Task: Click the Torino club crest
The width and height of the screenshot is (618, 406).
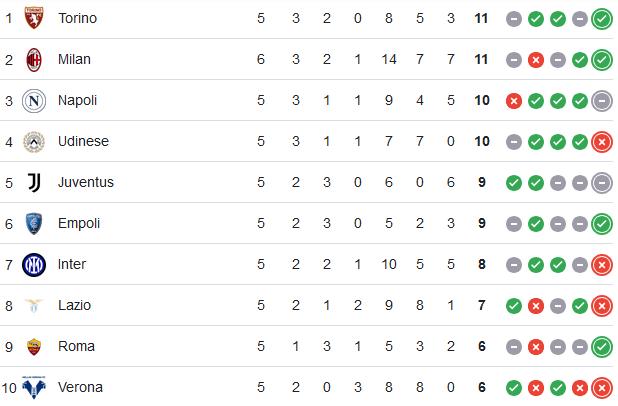Action: pyautogui.click(x=34, y=18)
